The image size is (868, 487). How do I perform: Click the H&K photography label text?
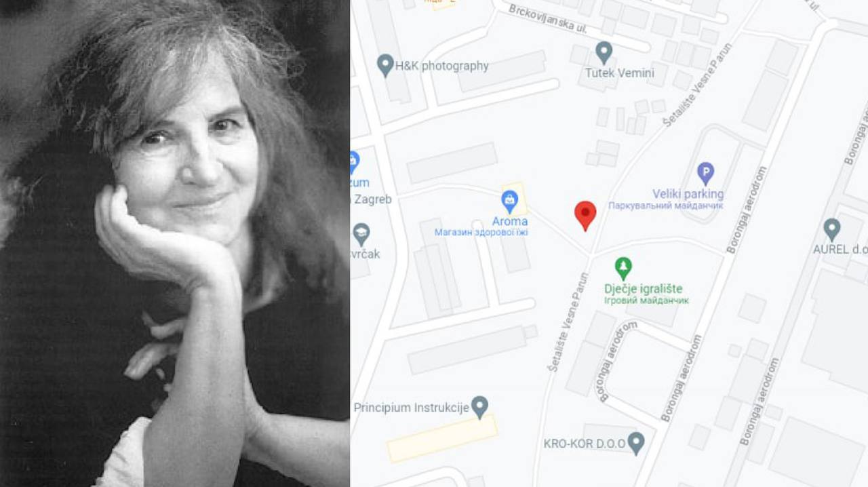[442, 66]
